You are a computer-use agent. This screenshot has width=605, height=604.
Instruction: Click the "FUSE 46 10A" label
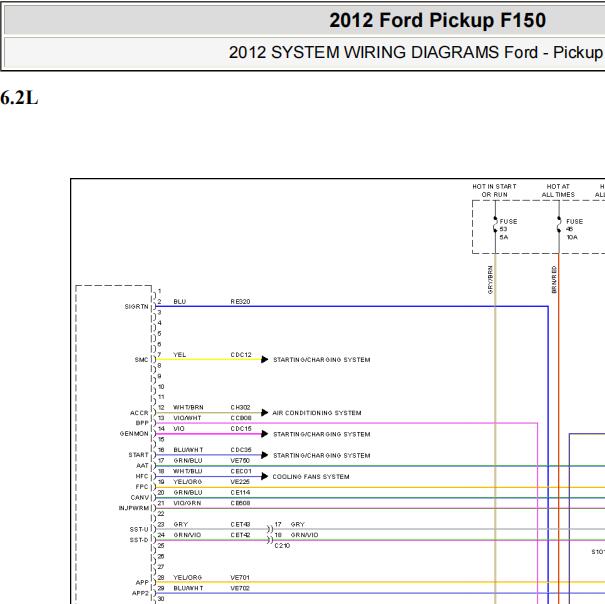point(575,229)
